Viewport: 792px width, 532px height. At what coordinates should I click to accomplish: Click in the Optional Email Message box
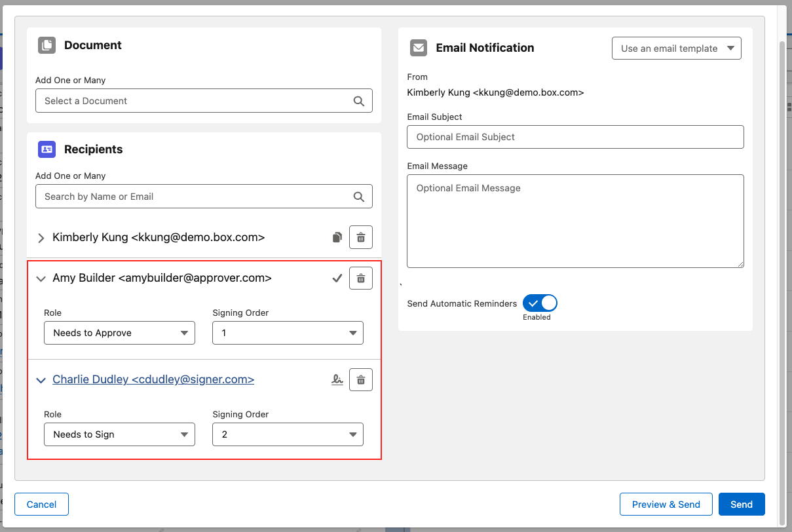[x=575, y=221]
